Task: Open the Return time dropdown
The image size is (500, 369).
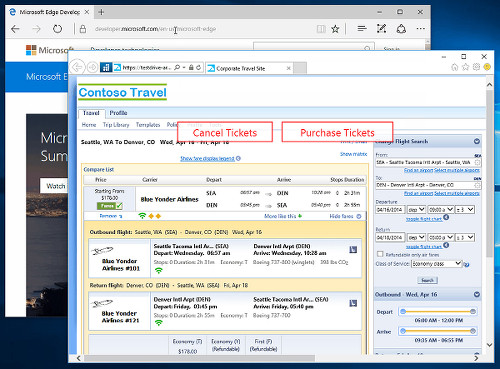Action: (441, 237)
